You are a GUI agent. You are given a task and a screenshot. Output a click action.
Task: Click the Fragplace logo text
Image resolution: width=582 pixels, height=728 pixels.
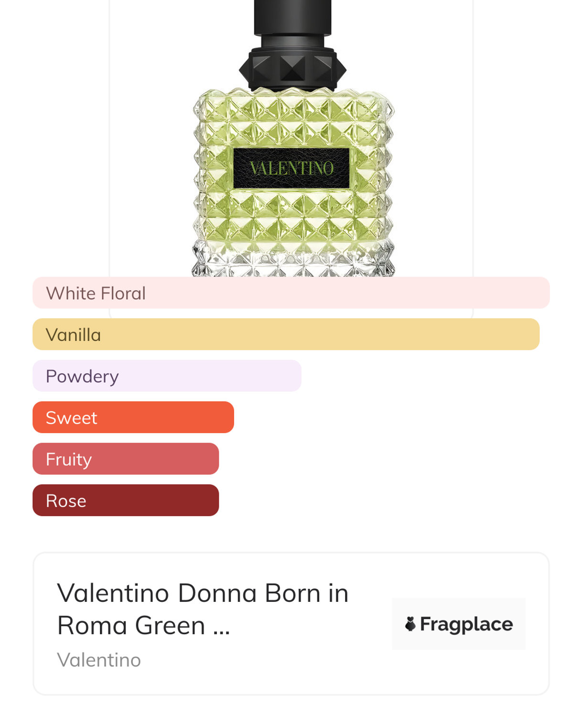point(466,624)
